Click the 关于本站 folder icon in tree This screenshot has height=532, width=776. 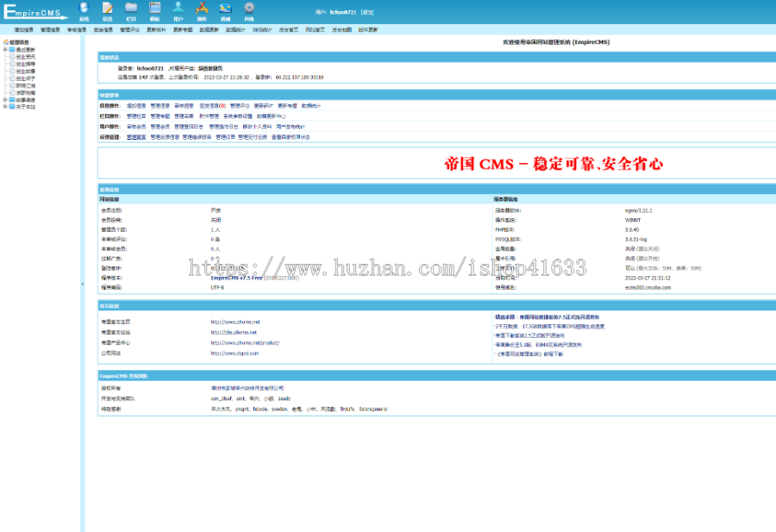(x=12, y=106)
